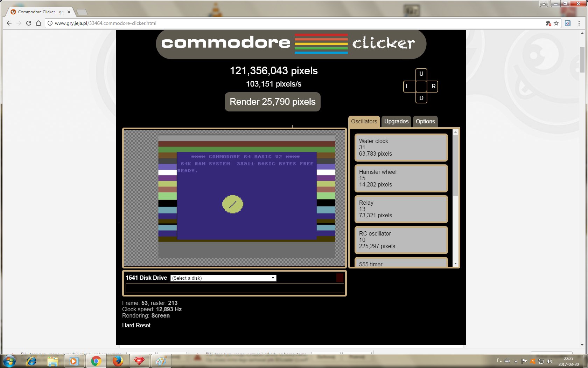Click the volume icon in system tray
The height and width of the screenshot is (368, 588).
tap(549, 361)
